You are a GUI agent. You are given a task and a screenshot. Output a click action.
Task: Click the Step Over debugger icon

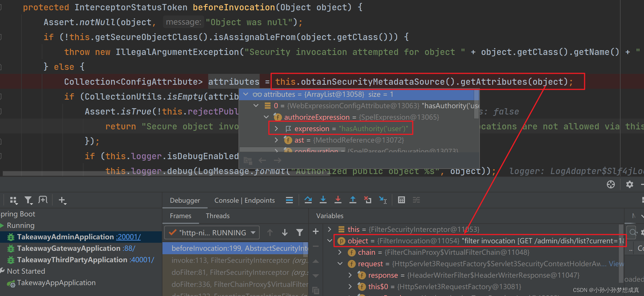tap(308, 200)
